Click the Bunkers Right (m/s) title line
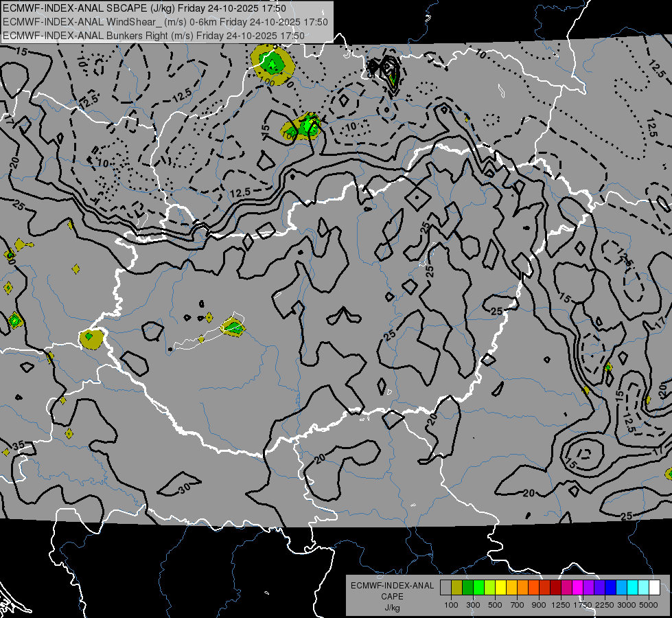Image resolution: width=672 pixels, height=618 pixels. [x=154, y=36]
